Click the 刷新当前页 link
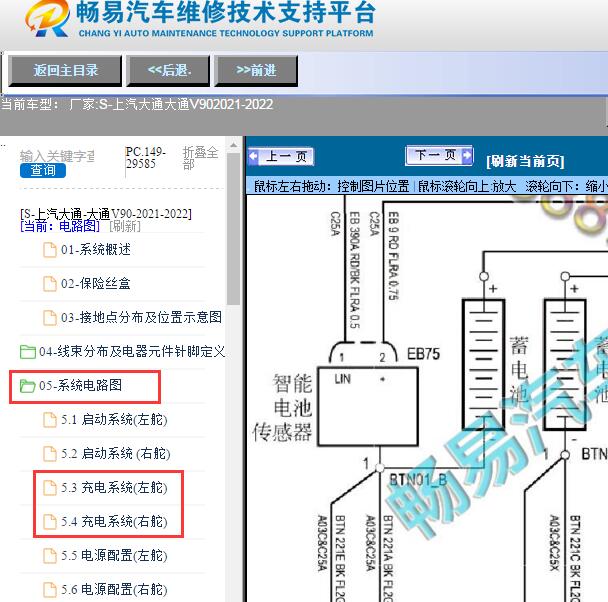The width and height of the screenshot is (608, 602). click(x=525, y=161)
